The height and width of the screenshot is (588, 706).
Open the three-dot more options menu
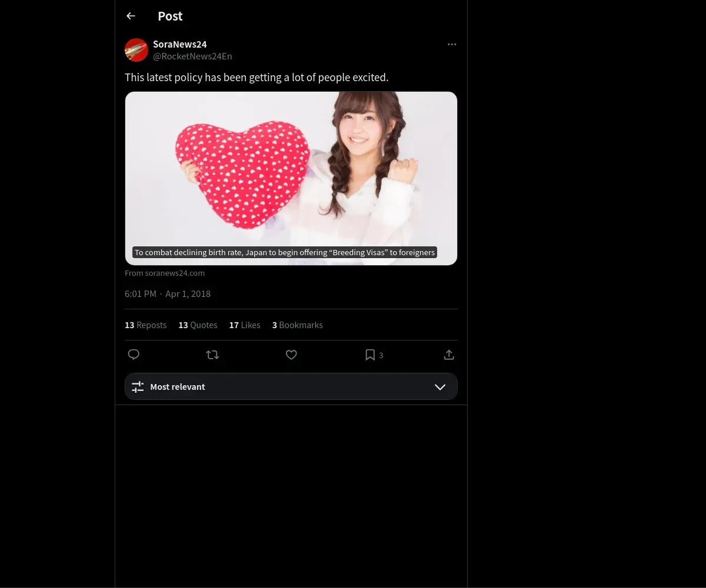(452, 44)
